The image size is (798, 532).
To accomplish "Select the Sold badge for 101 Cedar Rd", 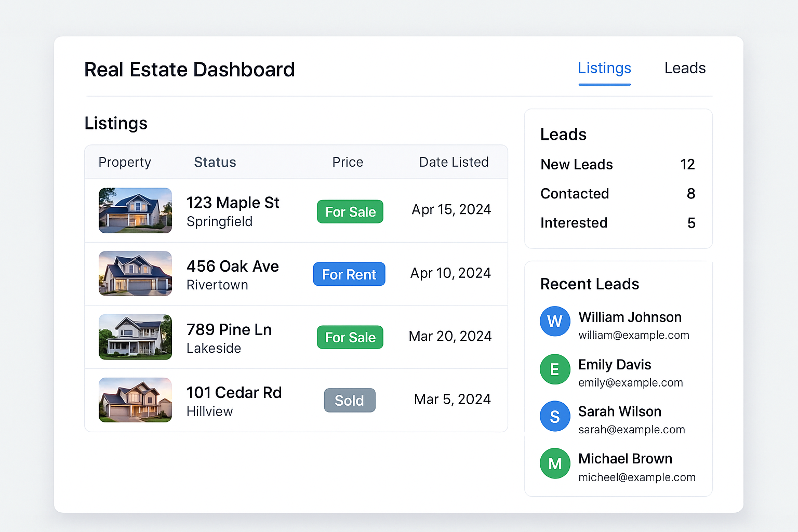I will click(349, 400).
